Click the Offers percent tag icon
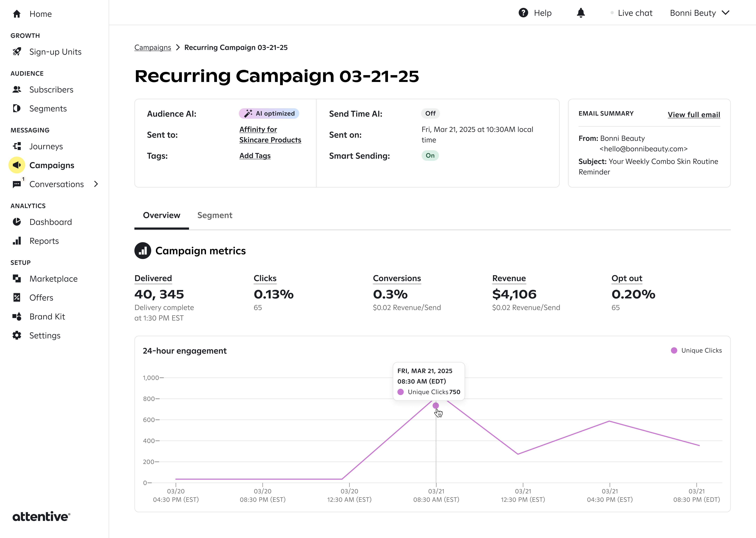The image size is (756, 538). [x=17, y=298]
